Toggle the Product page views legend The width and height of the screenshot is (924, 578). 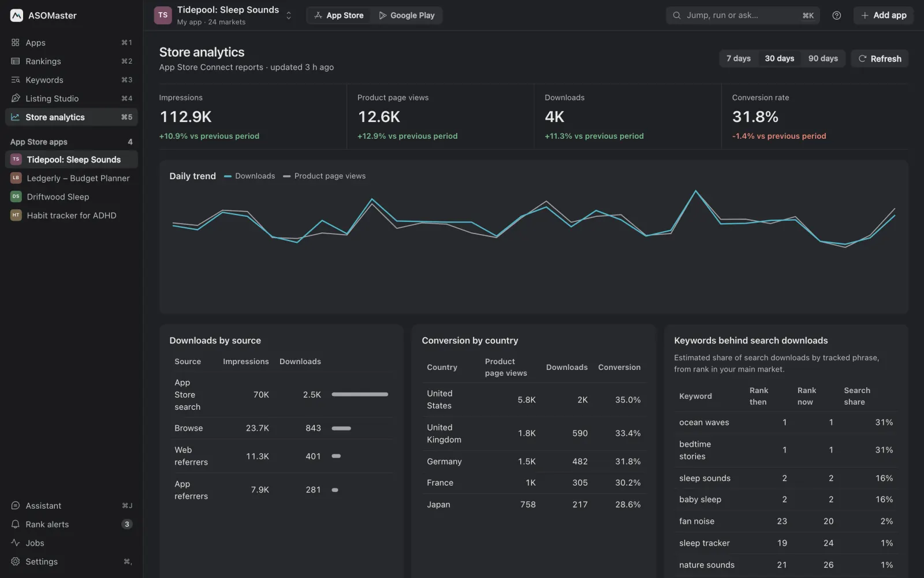(x=324, y=176)
